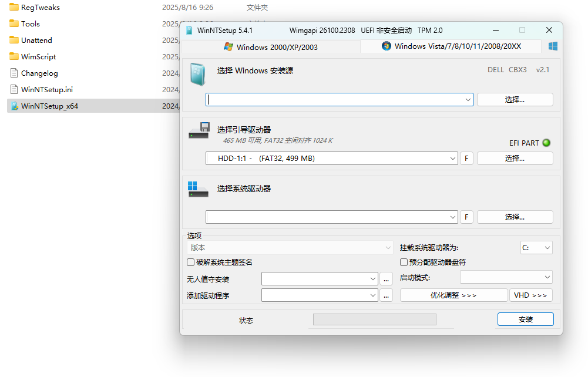The width and height of the screenshot is (588, 377).
Task: Click the Unattend folder icon
Action: [14, 40]
